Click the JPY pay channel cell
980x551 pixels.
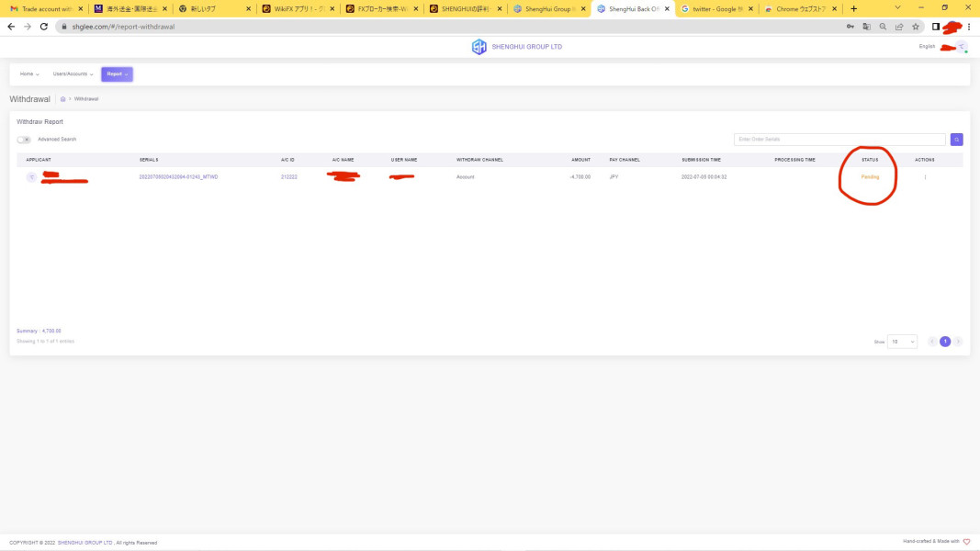pos(614,177)
